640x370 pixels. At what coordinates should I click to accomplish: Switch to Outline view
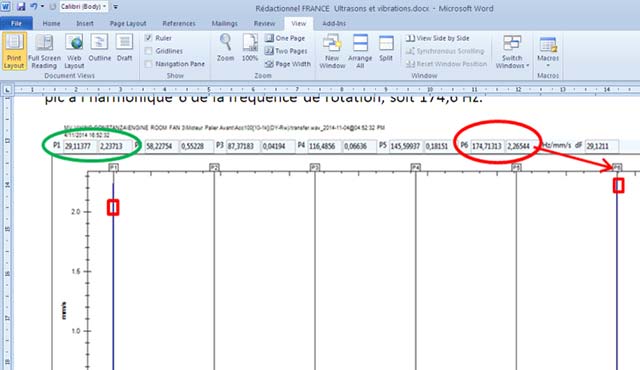pyautogui.click(x=100, y=48)
